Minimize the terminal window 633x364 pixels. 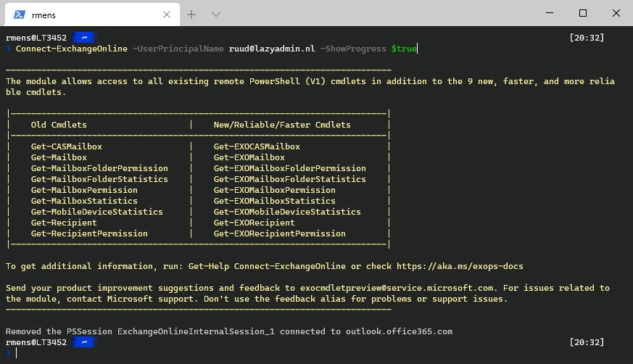point(550,13)
